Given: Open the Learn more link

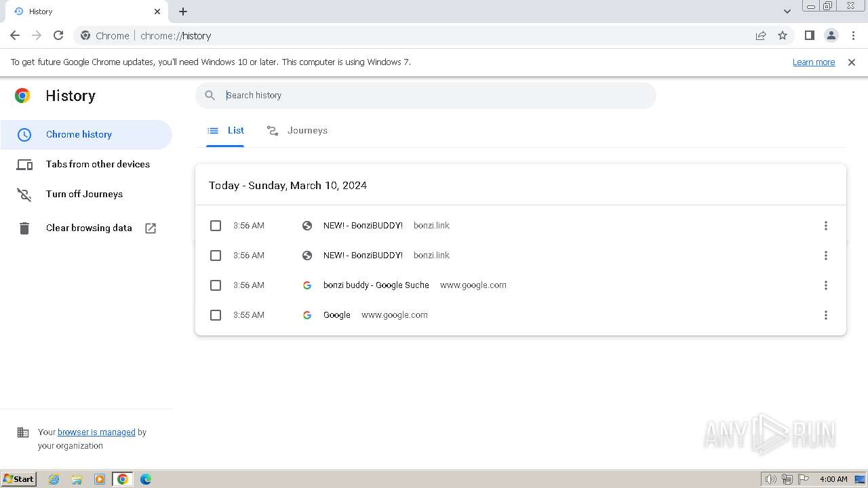Looking at the screenshot, I should pyautogui.click(x=814, y=62).
